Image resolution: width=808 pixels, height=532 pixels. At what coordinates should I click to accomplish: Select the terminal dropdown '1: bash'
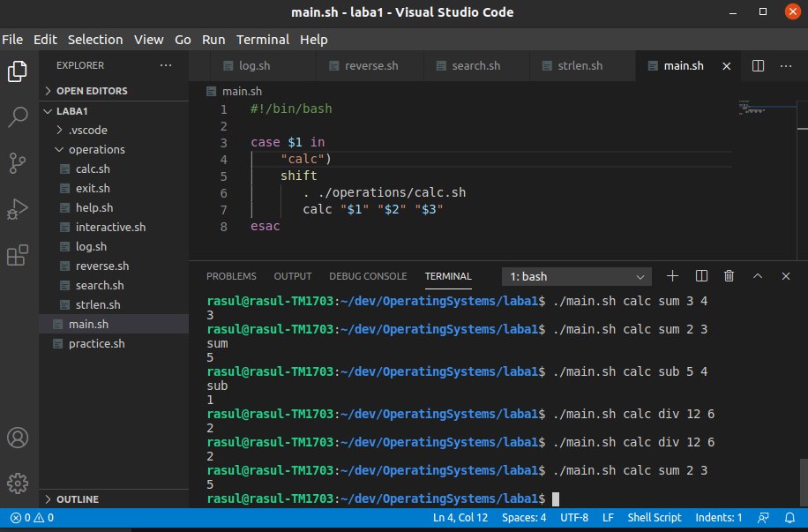click(577, 276)
